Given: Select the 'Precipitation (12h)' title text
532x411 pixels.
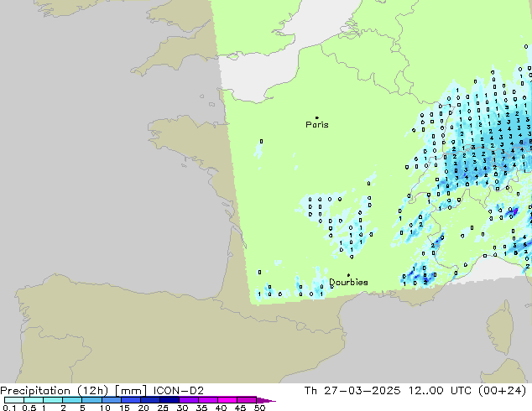Looking at the screenshot, I should (x=55, y=391).
